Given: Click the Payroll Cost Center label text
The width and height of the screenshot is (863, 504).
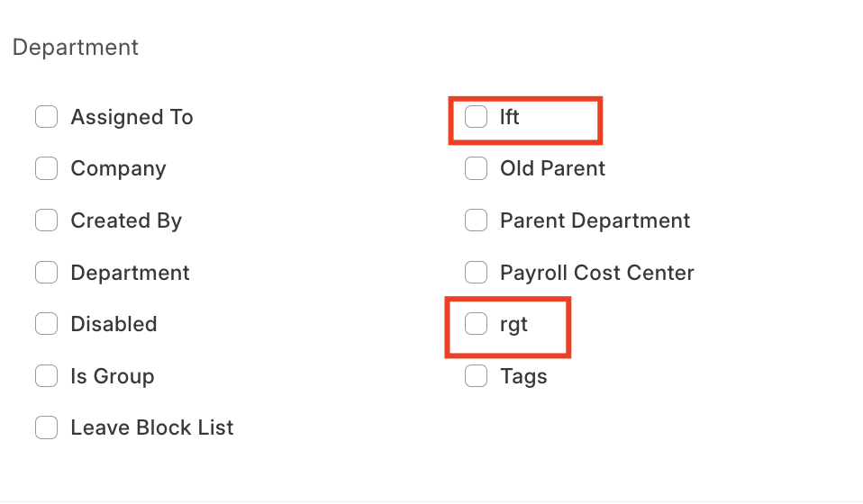Looking at the screenshot, I should 597,273.
